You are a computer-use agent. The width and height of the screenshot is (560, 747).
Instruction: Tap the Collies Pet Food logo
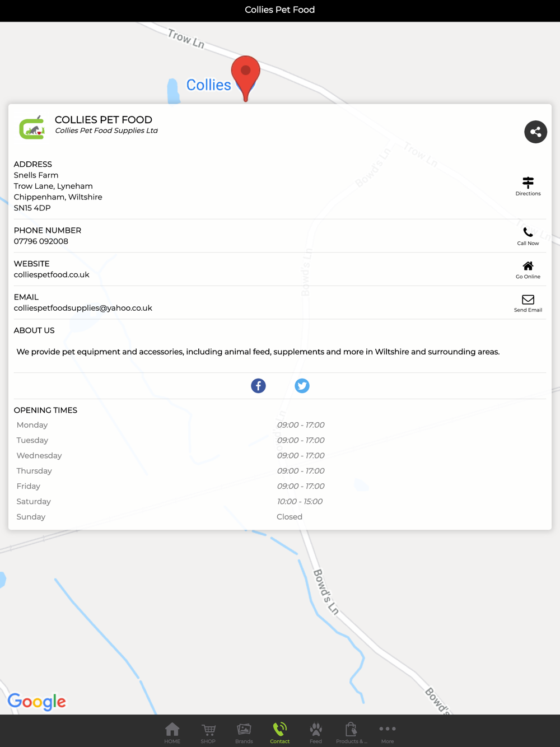(32, 128)
